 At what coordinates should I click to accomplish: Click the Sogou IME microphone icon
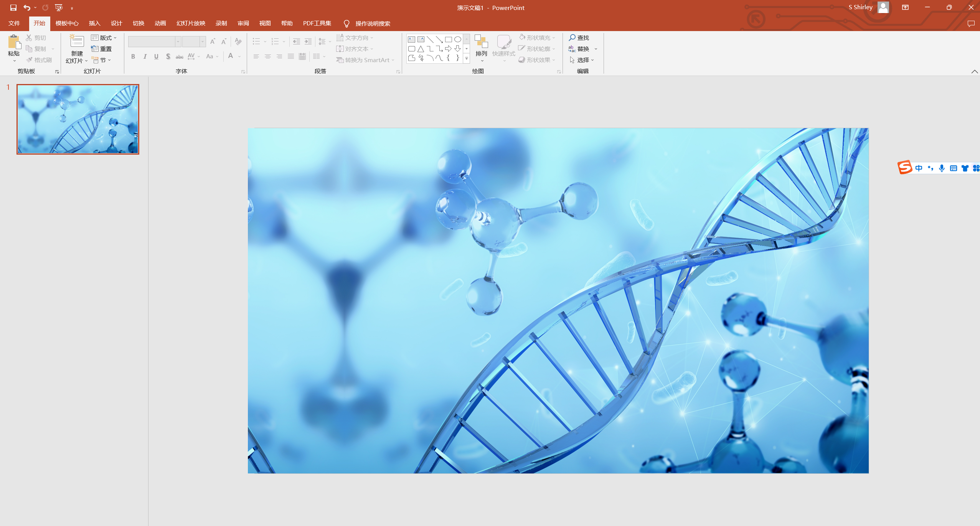tap(941, 168)
